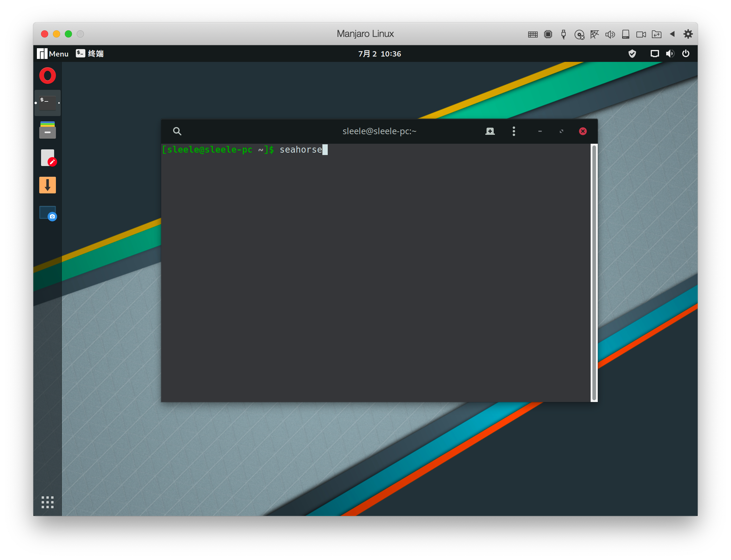Screen dimensions: 731x560
Task: Open a new terminal tab
Action: [x=490, y=131]
